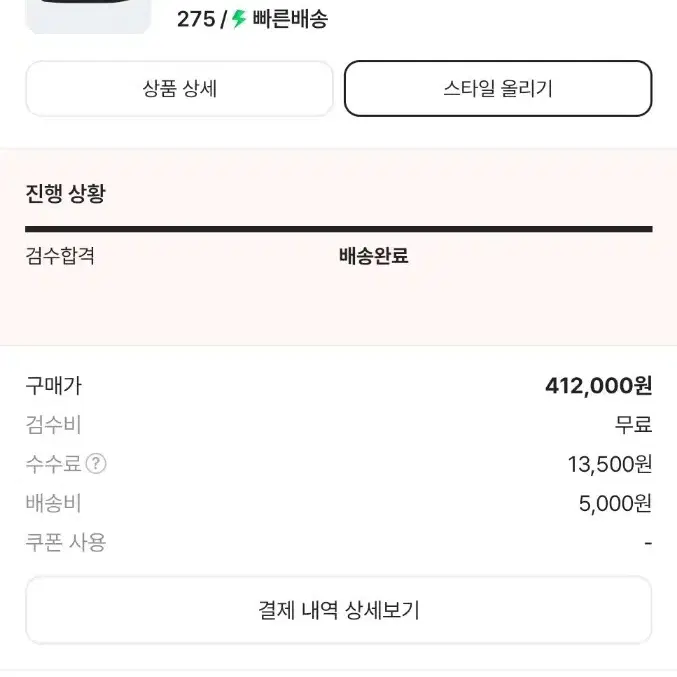This screenshot has width=677, height=677.
Task: Select the 412,000원 purchase price
Action: tap(598, 386)
